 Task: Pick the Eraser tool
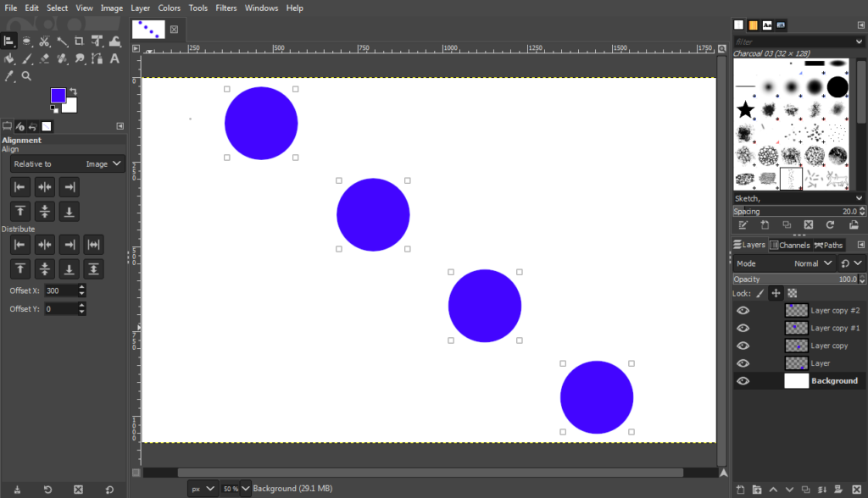[x=44, y=58]
